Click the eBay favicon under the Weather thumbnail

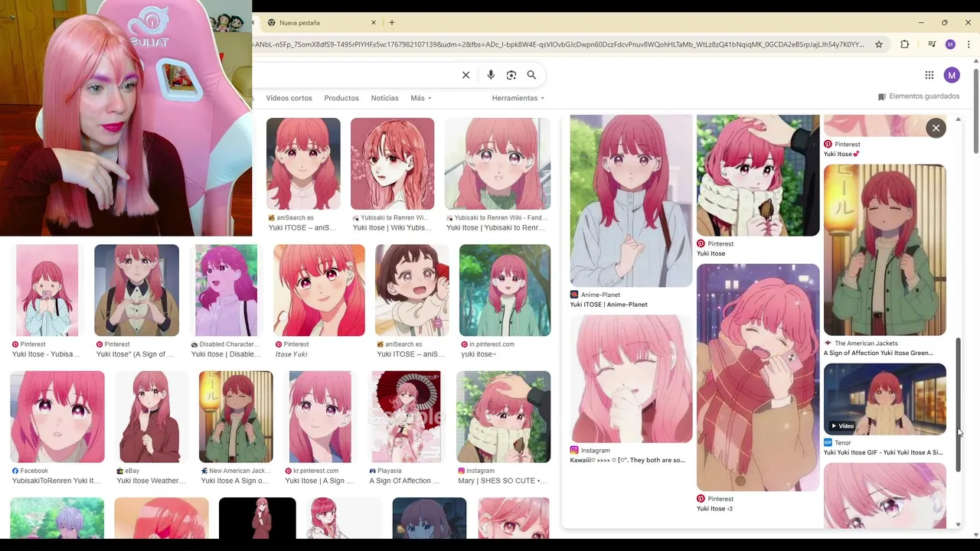tap(120, 471)
